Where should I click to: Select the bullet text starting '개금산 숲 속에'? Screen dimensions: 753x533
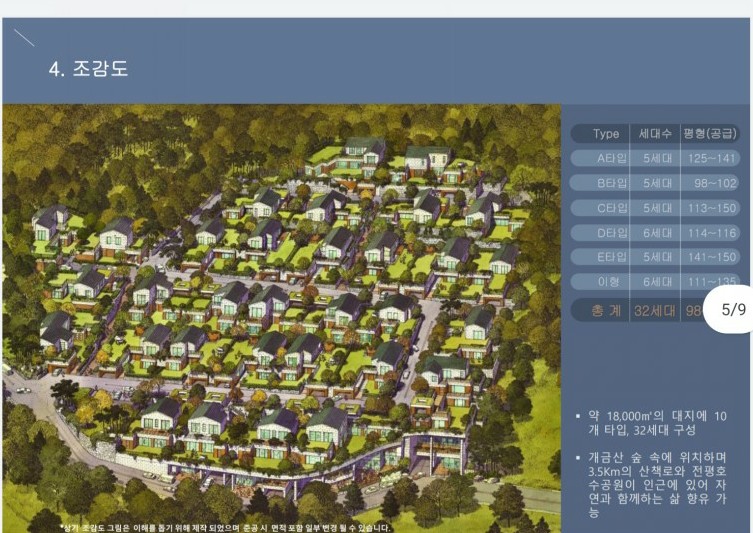click(657, 484)
